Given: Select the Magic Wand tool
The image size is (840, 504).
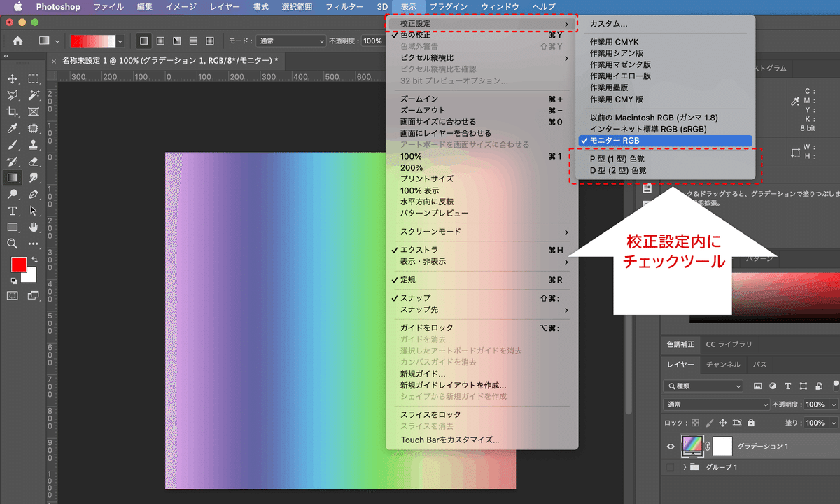Looking at the screenshot, I should point(33,95).
